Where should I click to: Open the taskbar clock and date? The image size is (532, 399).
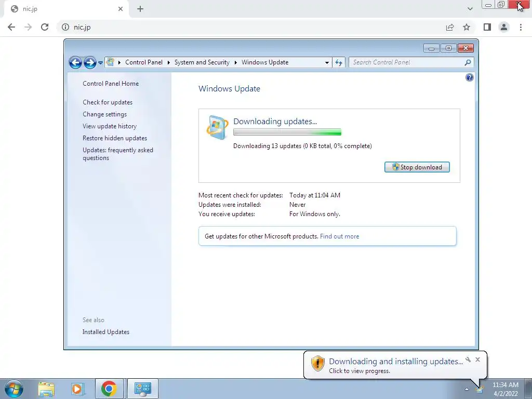coord(506,389)
